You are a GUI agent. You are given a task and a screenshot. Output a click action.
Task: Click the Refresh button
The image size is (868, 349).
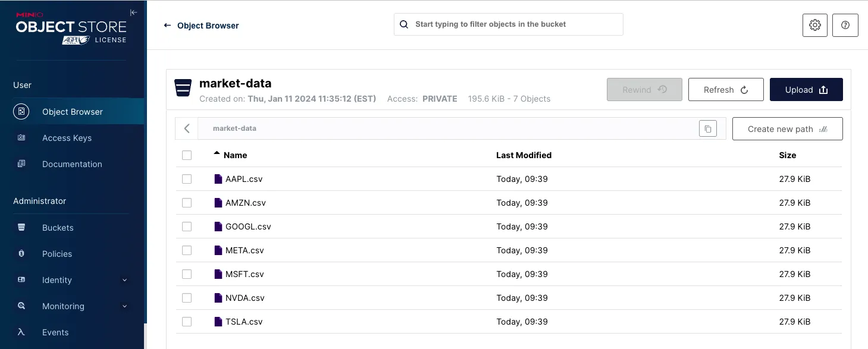click(x=725, y=90)
